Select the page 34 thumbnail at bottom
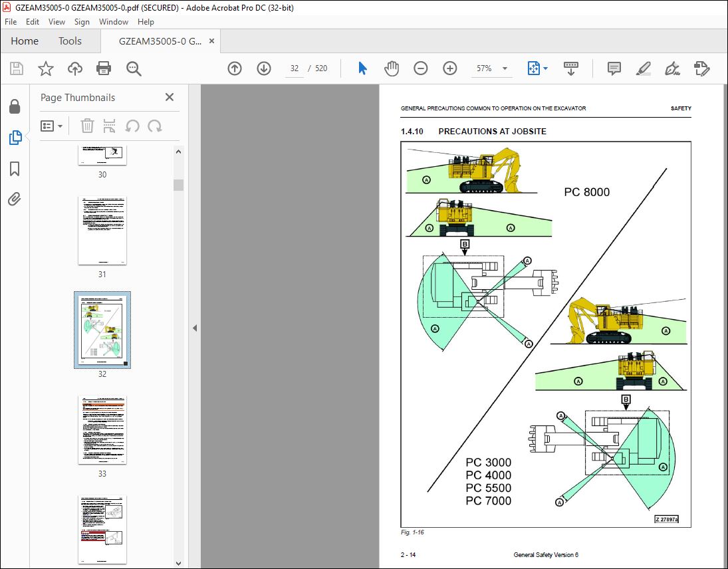This screenshot has width=728, height=569. 102,530
